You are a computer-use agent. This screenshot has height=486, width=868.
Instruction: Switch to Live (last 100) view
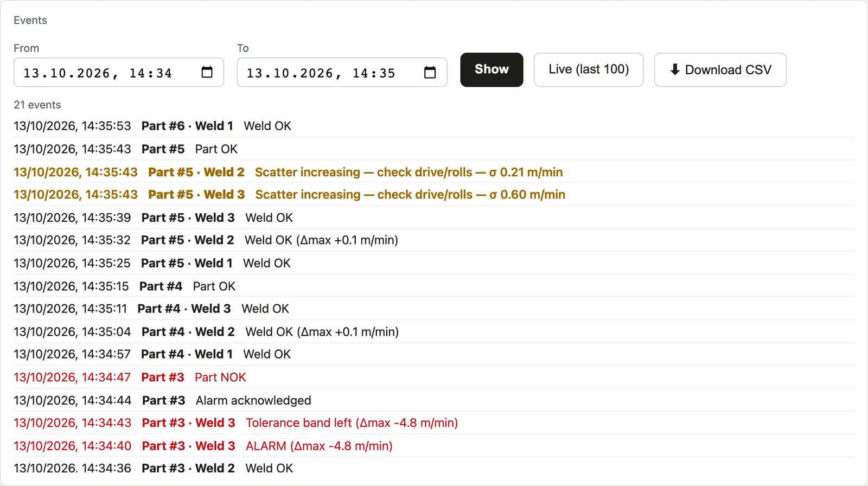[589, 69]
